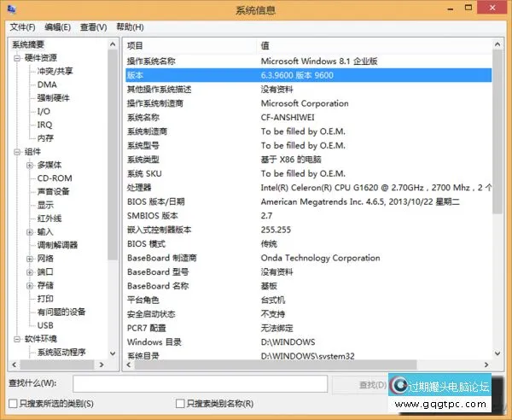
Task: Select the PCR7 配置 row
Action: 309,328
